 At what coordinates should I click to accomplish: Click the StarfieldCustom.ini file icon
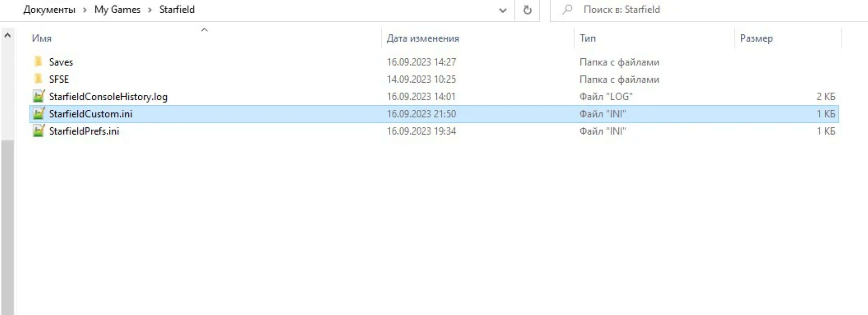(39, 114)
